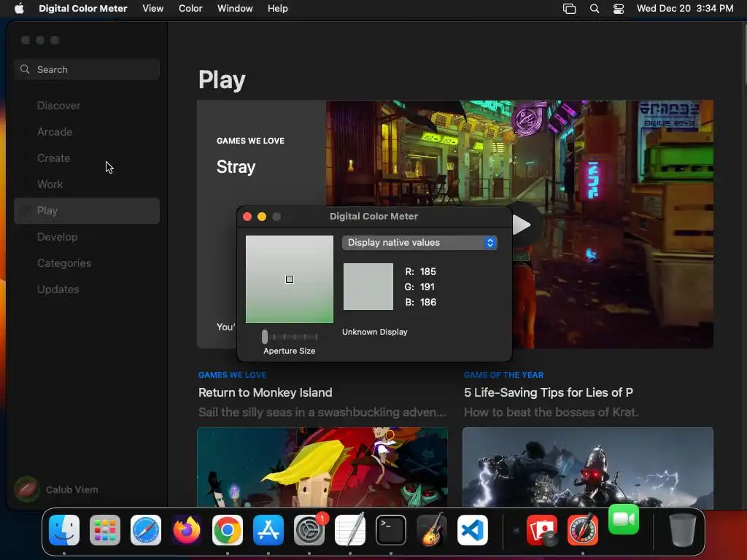This screenshot has width=747, height=560.
Task: Open 5 Life-Saving Tips for Lies of P
Action: 549,392
